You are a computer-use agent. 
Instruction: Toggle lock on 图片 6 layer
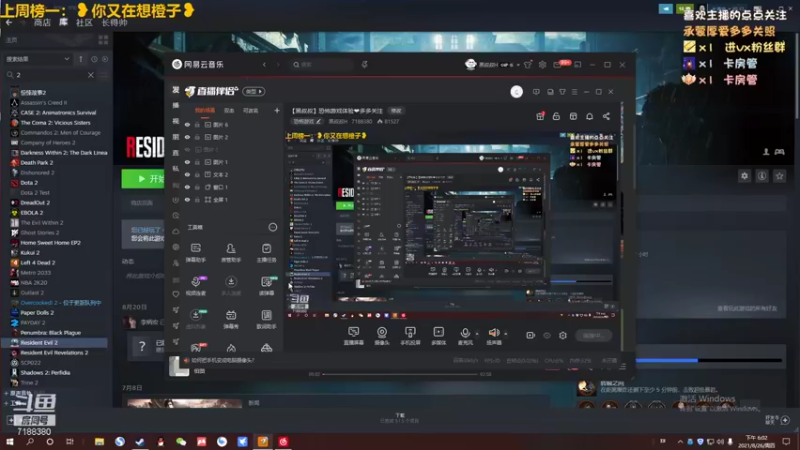tap(197, 124)
